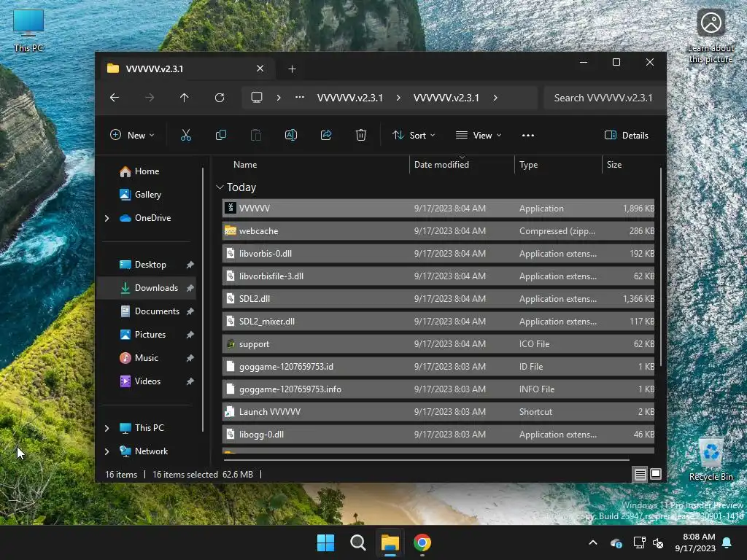Refresh the folder view
Screen dimensions: 747x560
coord(220,98)
